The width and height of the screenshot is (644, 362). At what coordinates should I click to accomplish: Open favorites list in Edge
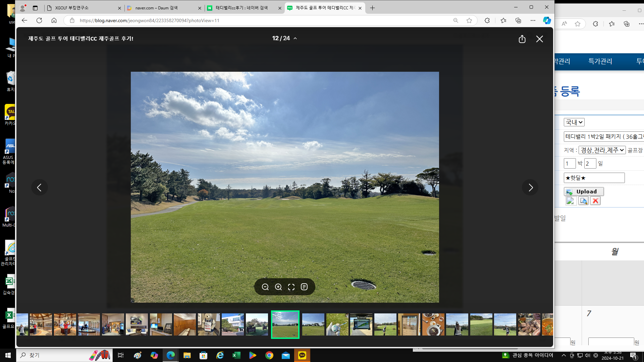503,20
